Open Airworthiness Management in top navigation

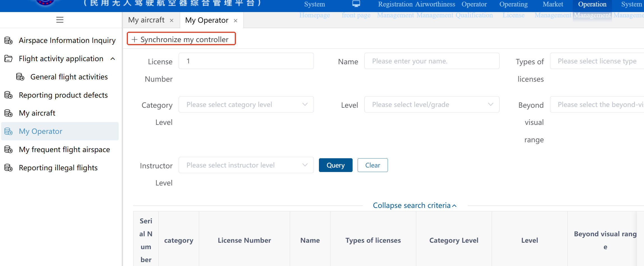click(x=435, y=9)
